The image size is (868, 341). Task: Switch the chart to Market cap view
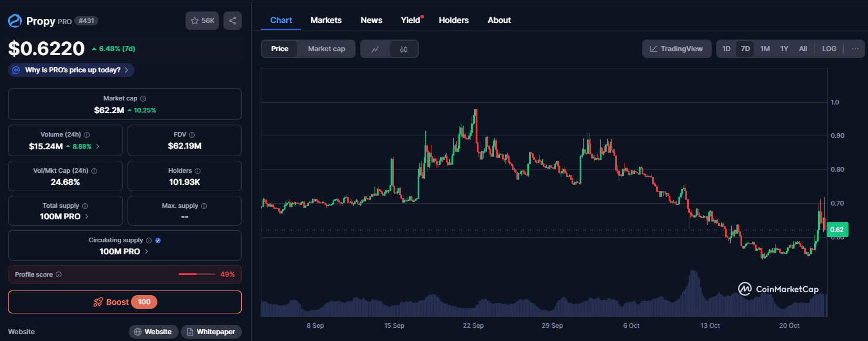(326, 49)
